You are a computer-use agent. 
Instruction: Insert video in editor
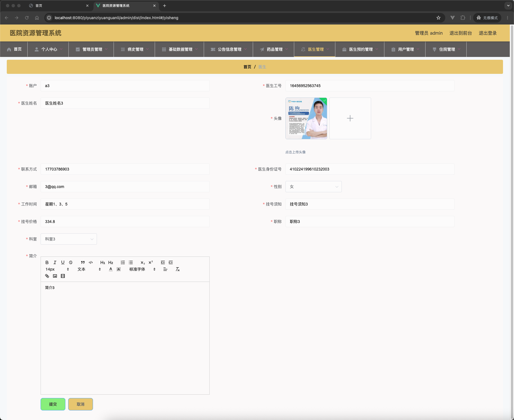tap(63, 276)
